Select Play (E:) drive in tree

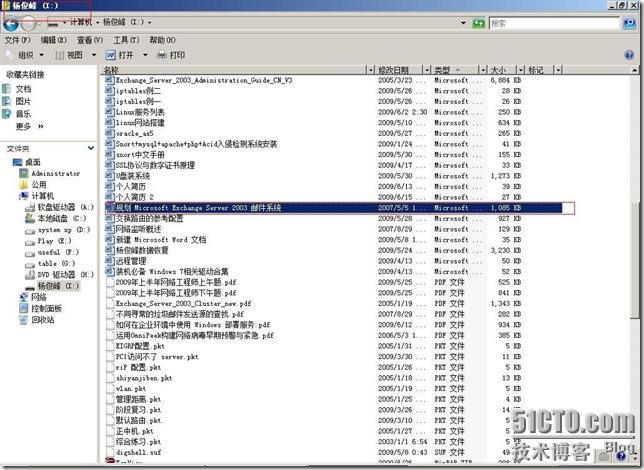click(55, 241)
